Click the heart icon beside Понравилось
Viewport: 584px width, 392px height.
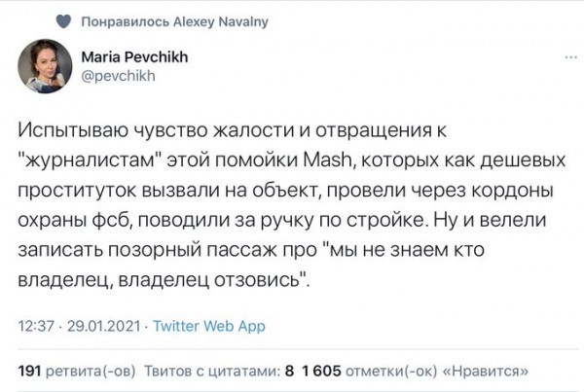(x=63, y=21)
